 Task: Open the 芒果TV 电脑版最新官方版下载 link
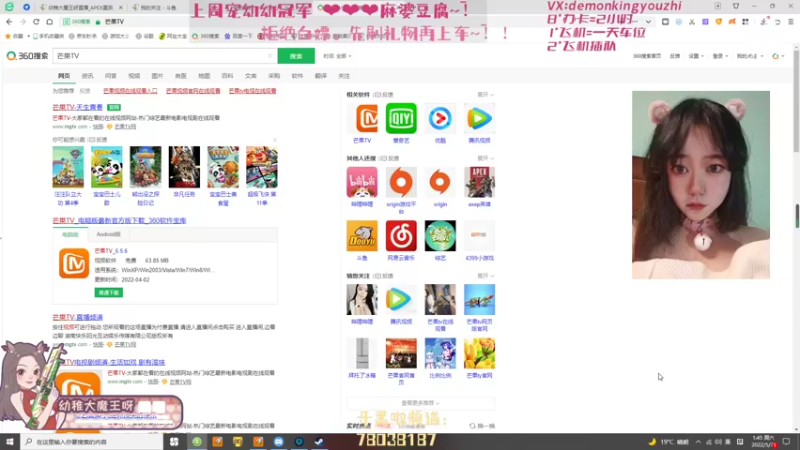119,221
